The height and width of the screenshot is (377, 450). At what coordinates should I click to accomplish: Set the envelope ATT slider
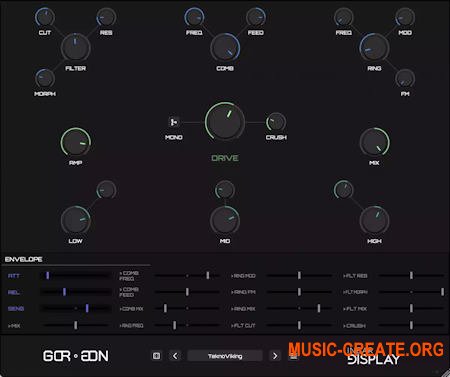(76, 275)
